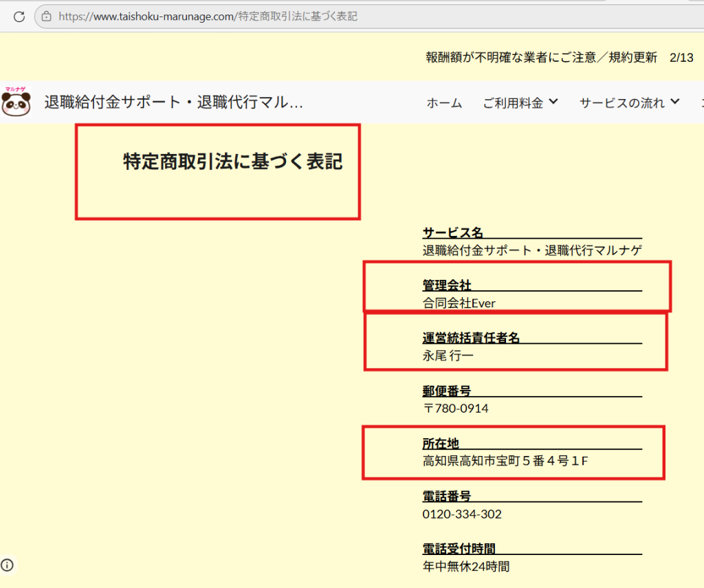
Task: Click the site info lock icon
Action: (46, 17)
